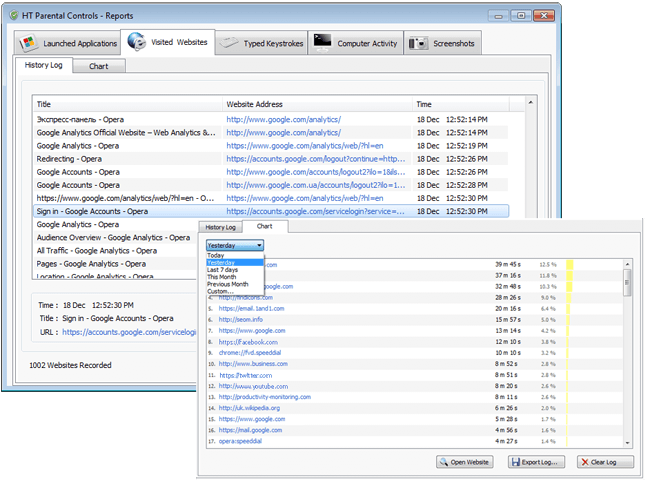Click the magnifier icon on Open Website button
Viewport: 650px width, 486px height.
(x=444, y=462)
